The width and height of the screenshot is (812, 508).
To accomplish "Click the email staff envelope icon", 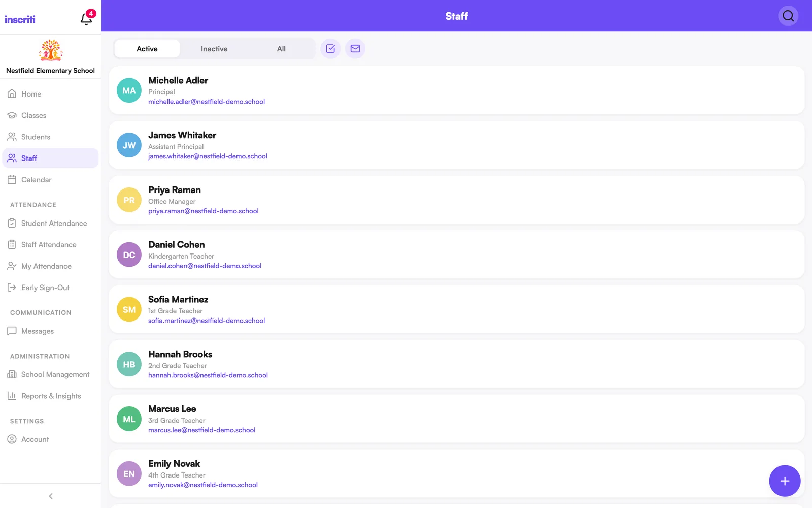I will pyautogui.click(x=355, y=49).
